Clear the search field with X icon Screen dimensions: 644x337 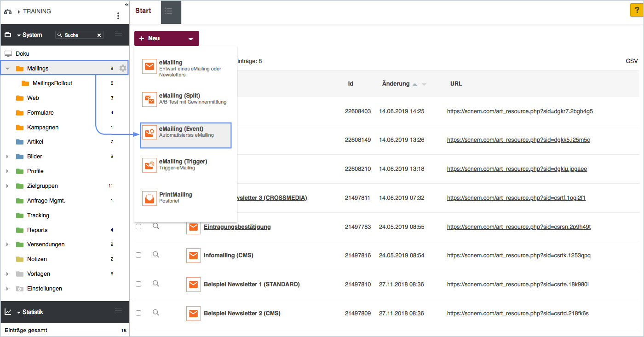[x=99, y=35]
